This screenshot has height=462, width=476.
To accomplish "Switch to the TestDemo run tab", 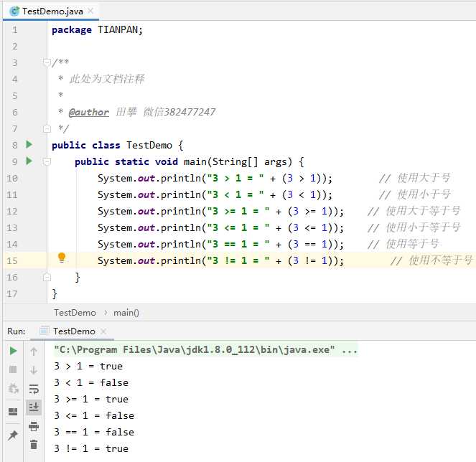I will (74, 331).
